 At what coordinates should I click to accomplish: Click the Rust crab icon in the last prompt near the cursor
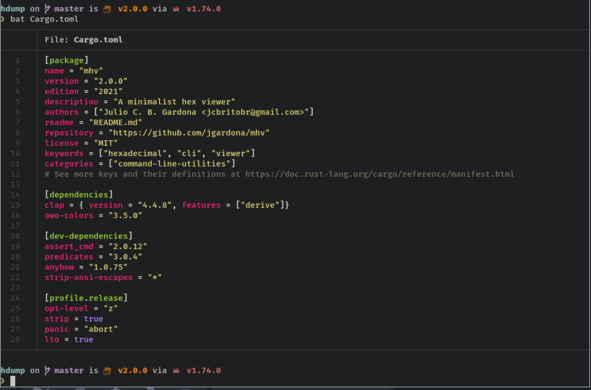coord(176,371)
